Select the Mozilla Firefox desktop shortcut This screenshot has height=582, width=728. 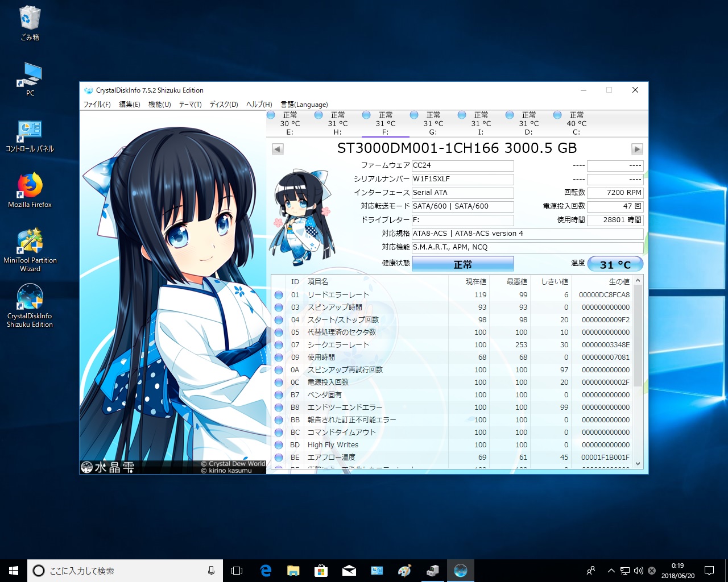(x=30, y=190)
